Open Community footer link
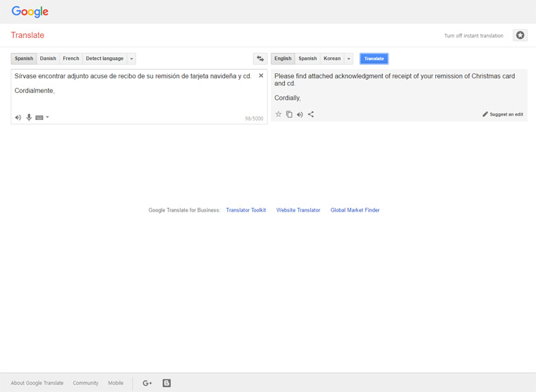The image size is (536, 392). (x=85, y=383)
